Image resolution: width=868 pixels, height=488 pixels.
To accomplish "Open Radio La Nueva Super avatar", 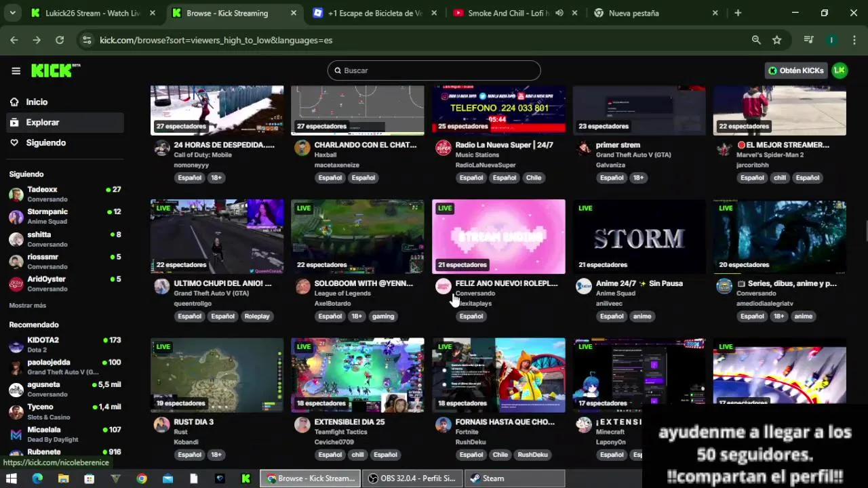I will [443, 148].
